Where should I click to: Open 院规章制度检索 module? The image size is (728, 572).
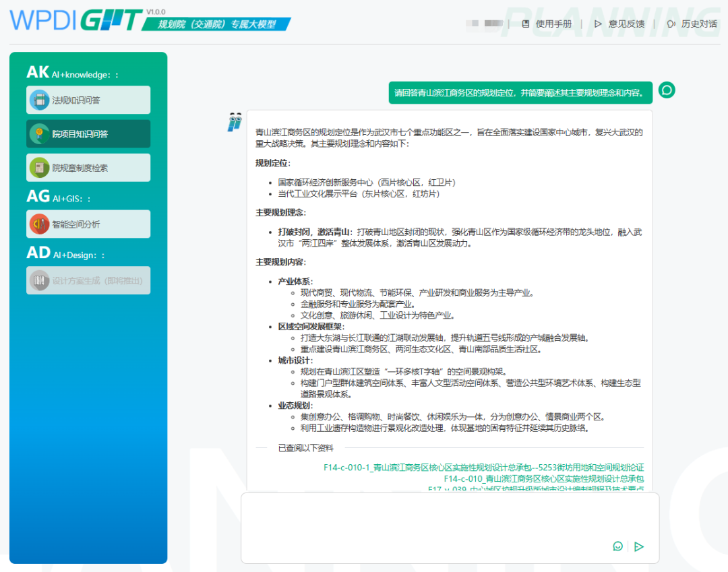coord(88,168)
